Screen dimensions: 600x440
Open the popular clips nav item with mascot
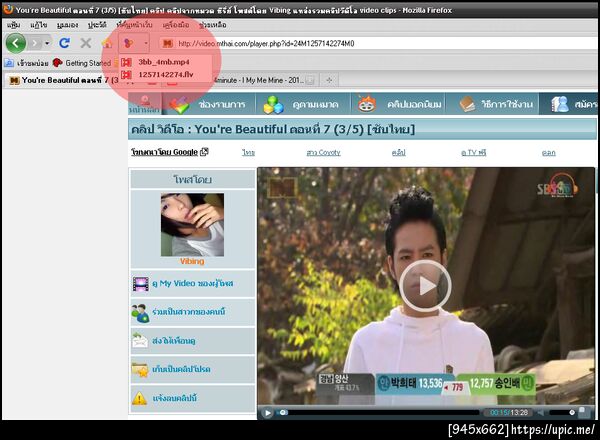[x=398, y=104]
